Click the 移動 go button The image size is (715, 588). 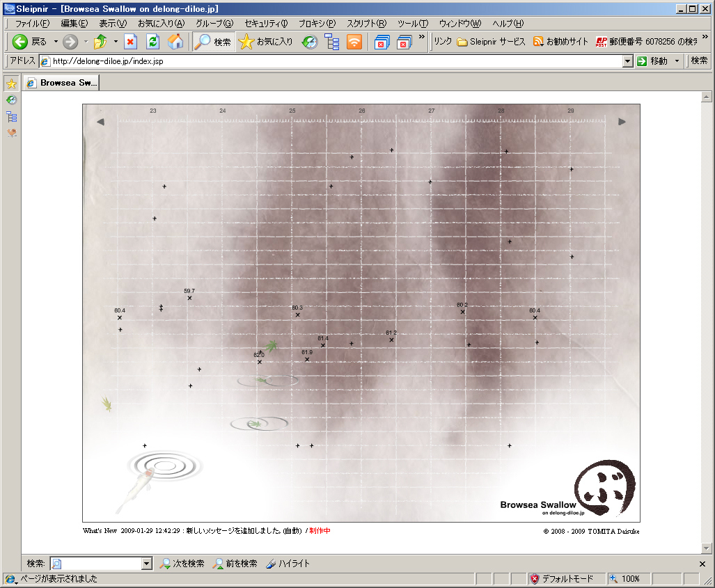[x=652, y=61]
